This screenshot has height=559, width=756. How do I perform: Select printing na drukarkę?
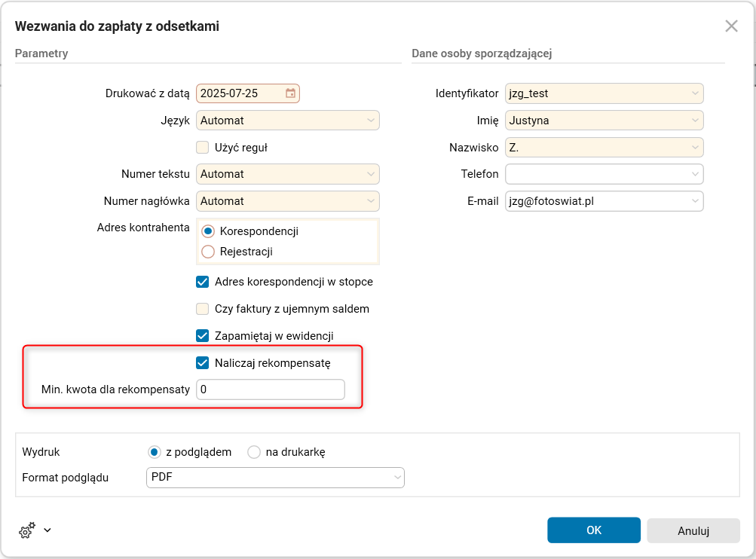[254, 452]
